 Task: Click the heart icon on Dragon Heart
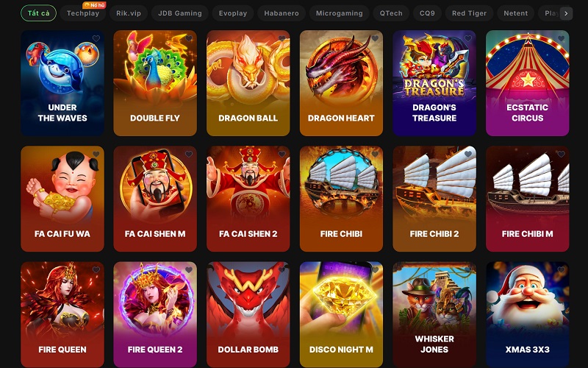[375, 38]
